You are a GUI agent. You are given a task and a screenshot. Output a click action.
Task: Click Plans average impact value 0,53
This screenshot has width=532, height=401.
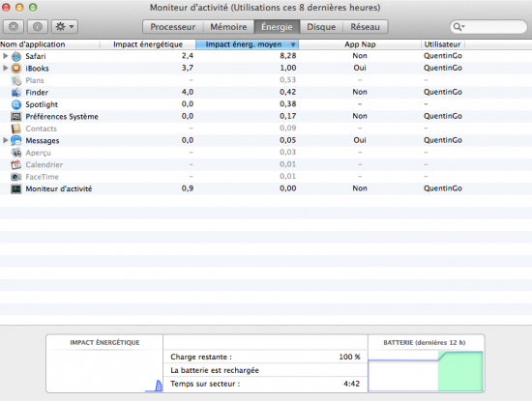click(x=287, y=79)
